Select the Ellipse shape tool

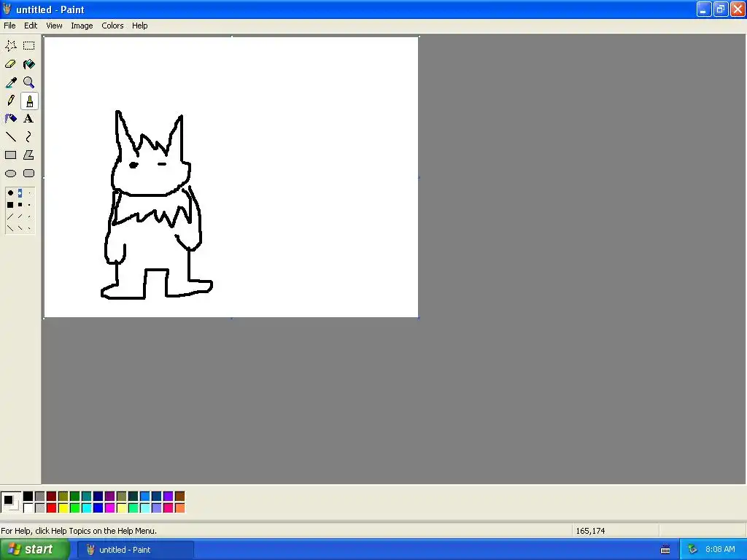(10, 174)
